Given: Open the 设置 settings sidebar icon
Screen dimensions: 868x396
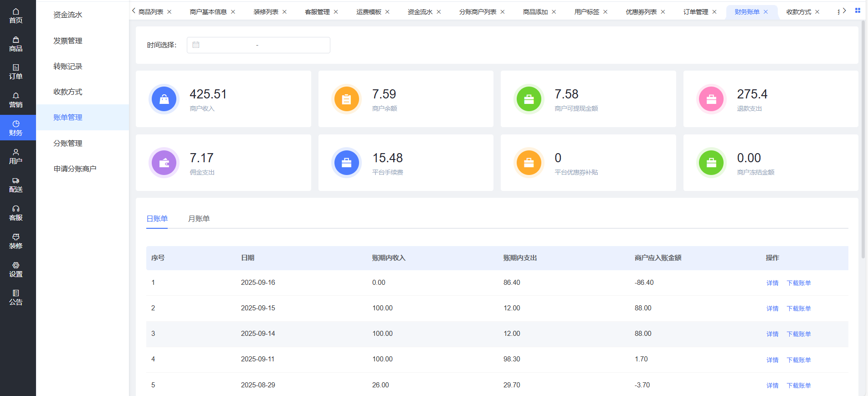Looking at the screenshot, I should tap(16, 269).
